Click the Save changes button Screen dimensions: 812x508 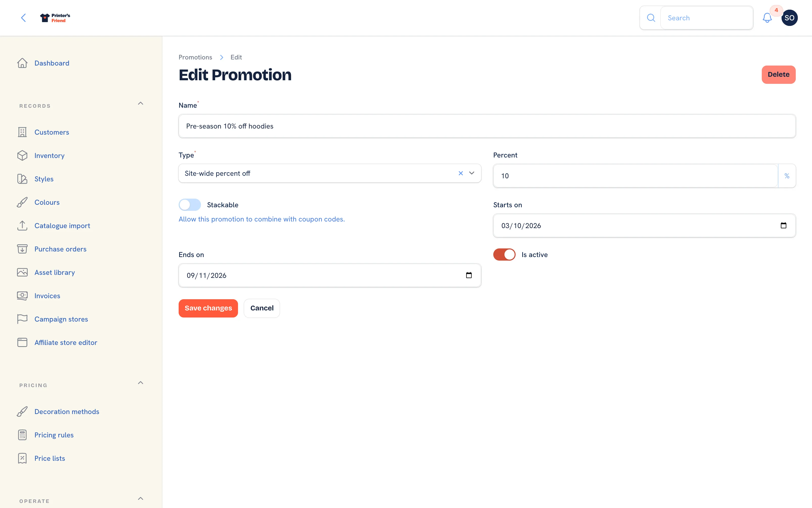[208, 308]
